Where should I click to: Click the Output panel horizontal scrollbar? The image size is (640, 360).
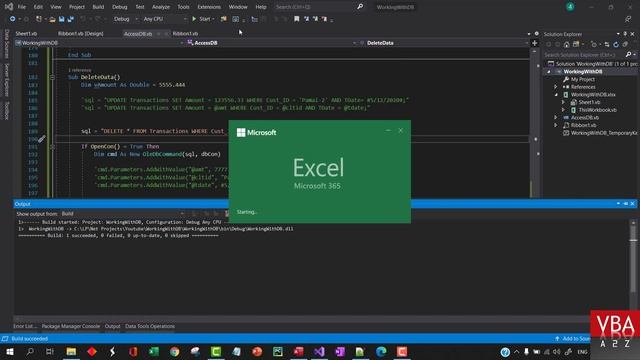(302, 318)
